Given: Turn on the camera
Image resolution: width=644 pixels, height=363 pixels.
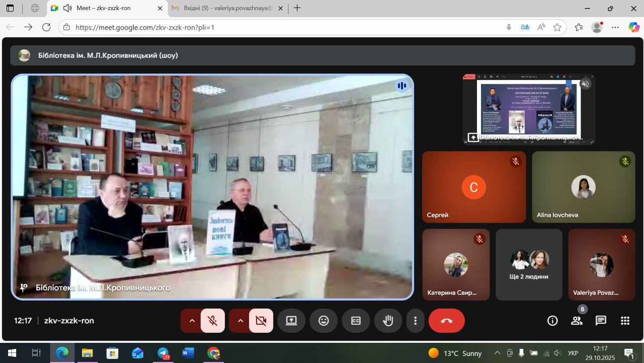Looking at the screenshot, I should pos(261,321).
